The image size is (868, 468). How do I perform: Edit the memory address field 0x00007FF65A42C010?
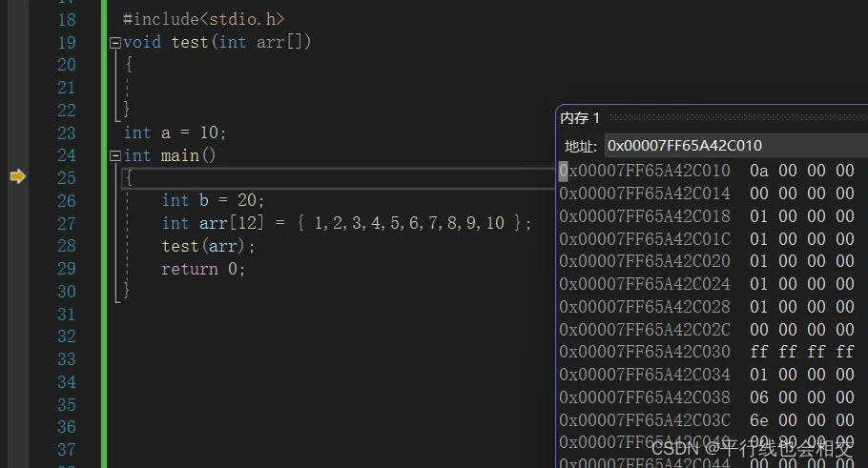point(736,146)
